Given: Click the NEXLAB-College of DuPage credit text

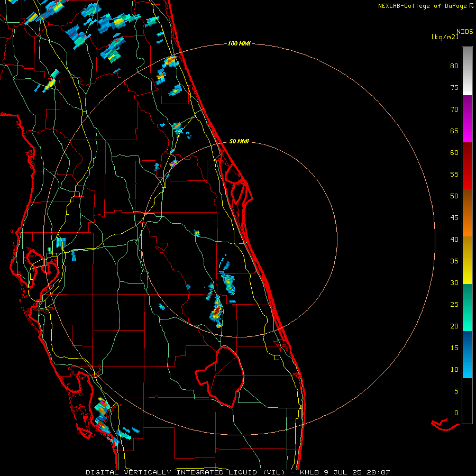Looking at the screenshot, I should (423, 6).
